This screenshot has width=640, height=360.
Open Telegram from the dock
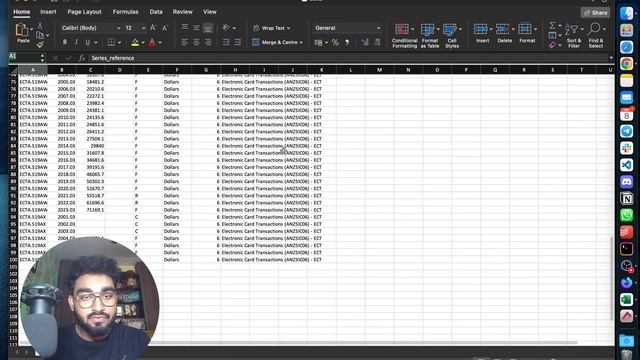tap(627, 131)
